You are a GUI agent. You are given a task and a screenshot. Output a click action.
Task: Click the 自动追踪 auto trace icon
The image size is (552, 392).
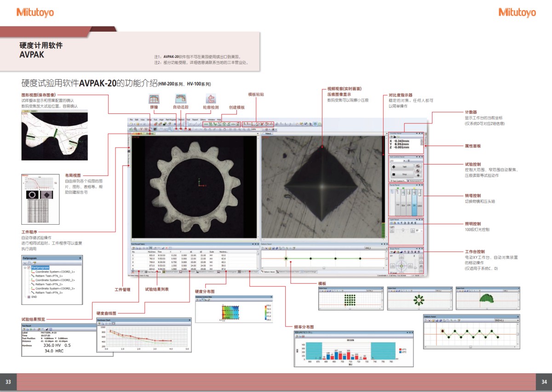click(181, 99)
